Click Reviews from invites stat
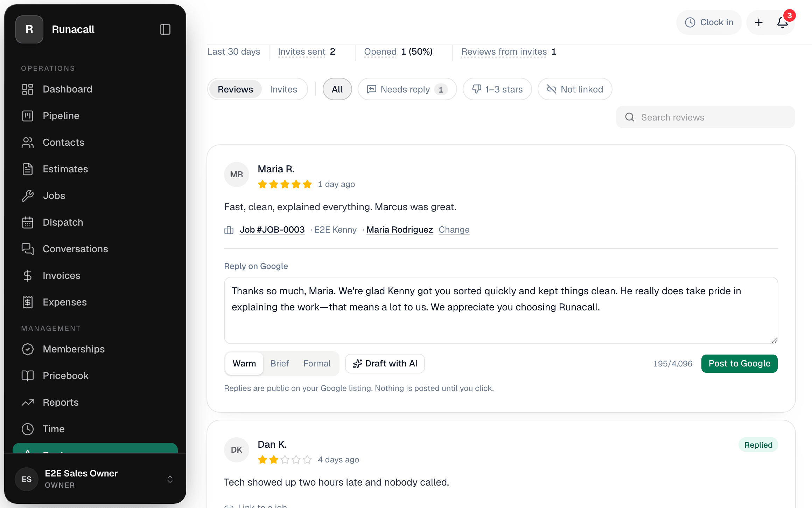 coord(504,52)
